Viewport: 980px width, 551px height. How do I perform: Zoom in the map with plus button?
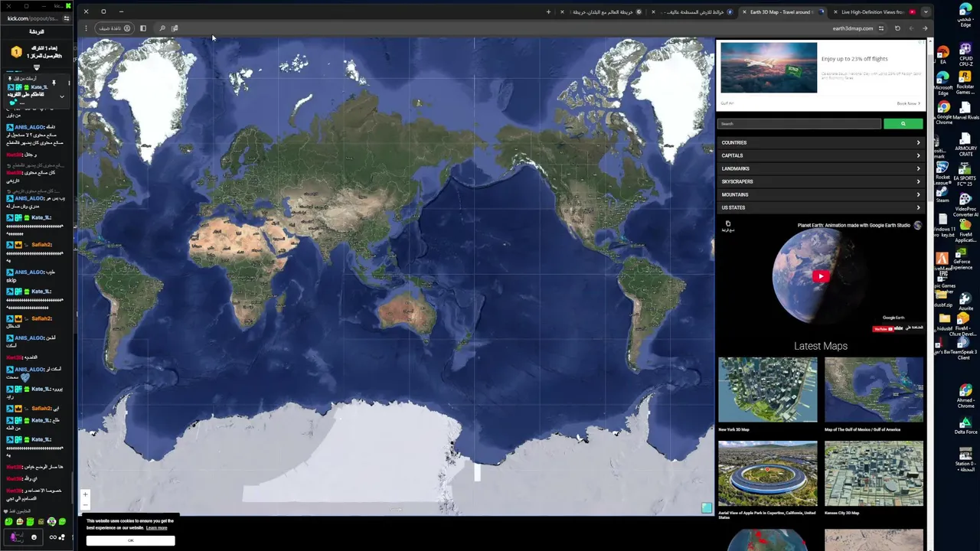(85, 495)
